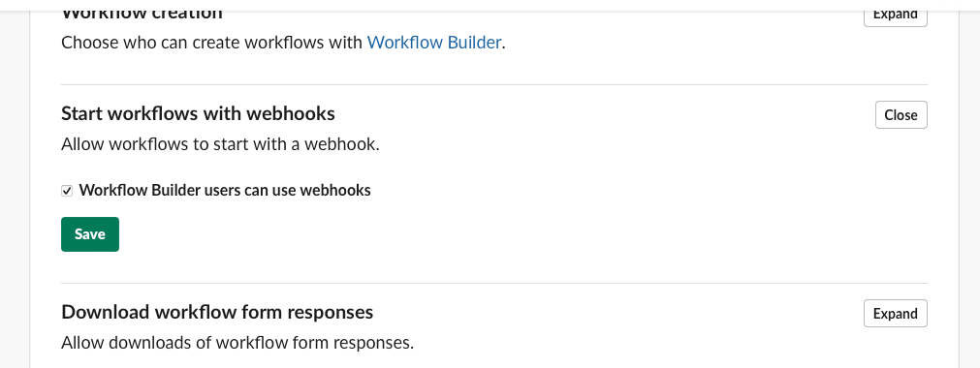Click 'Allow downloads of workflow form responses' description
Image resolution: width=980 pixels, height=368 pixels.
(237, 343)
